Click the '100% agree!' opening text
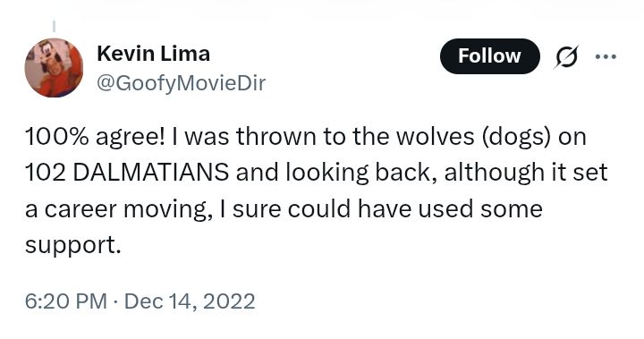Screen dimensions: 644x339 pos(95,137)
